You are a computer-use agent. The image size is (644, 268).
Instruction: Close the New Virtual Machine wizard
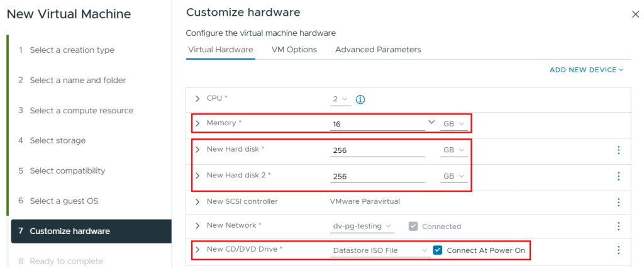click(x=635, y=14)
